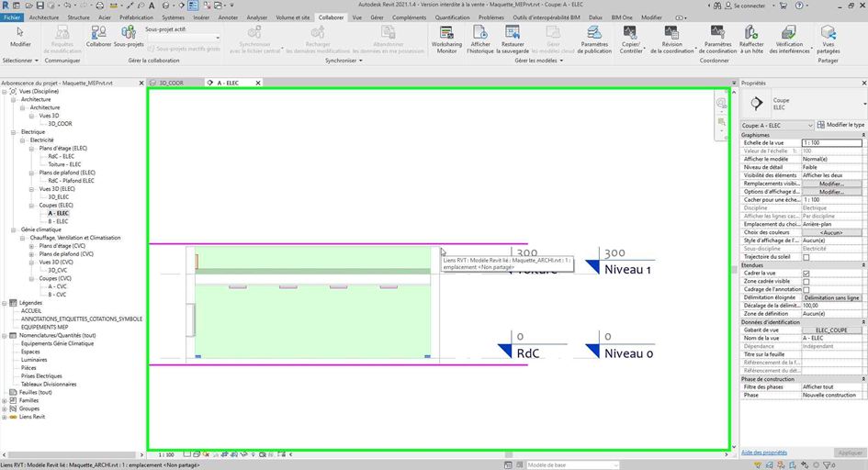Uncheck the Cadrer la vue checkbox

(806, 274)
